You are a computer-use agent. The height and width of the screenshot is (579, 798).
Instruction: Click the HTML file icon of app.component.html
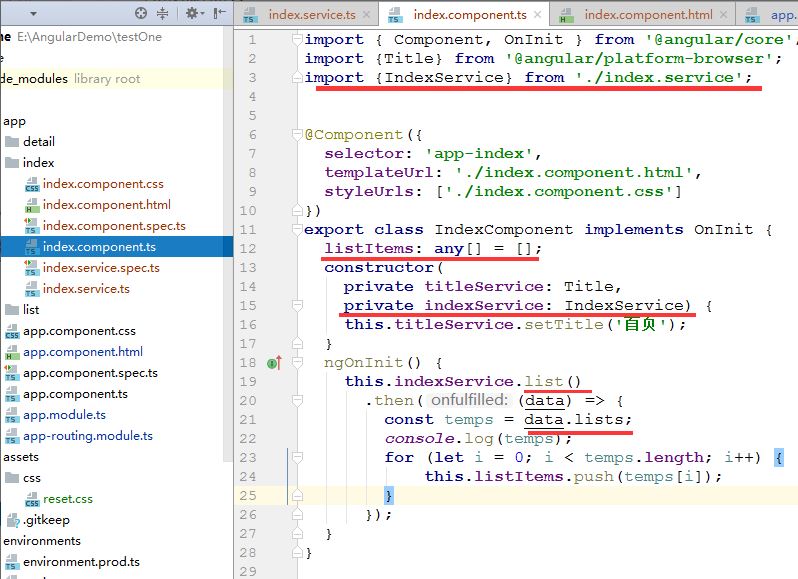tap(12, 352)
